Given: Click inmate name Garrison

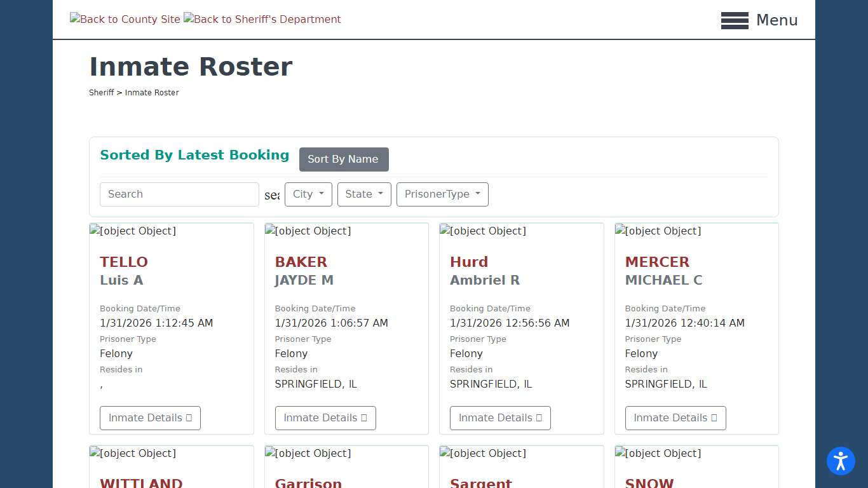Looking at the screenshot, I should [x=308, y=483].
